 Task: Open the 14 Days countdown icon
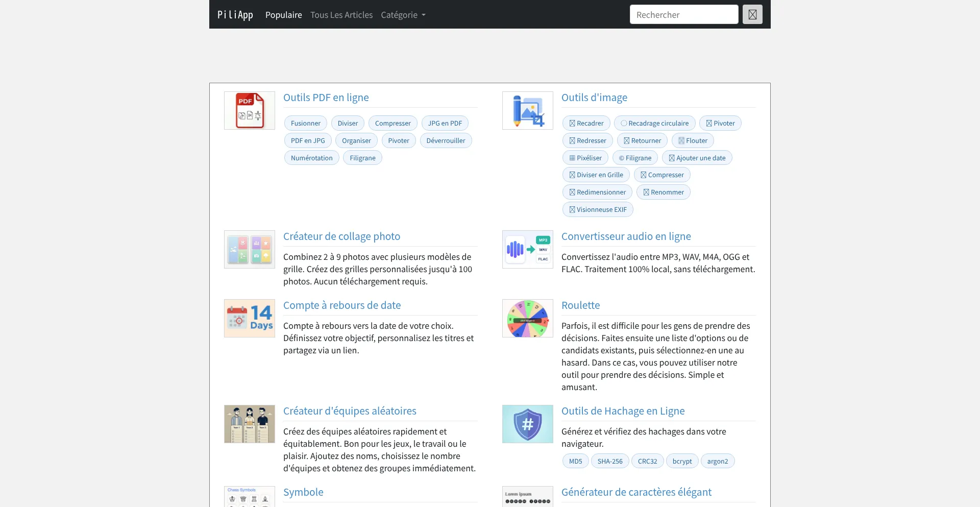point(250,318)
